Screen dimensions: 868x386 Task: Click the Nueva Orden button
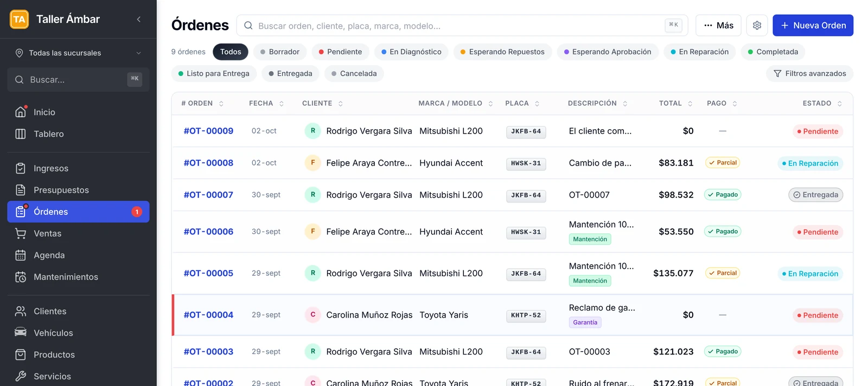(813, 26)
